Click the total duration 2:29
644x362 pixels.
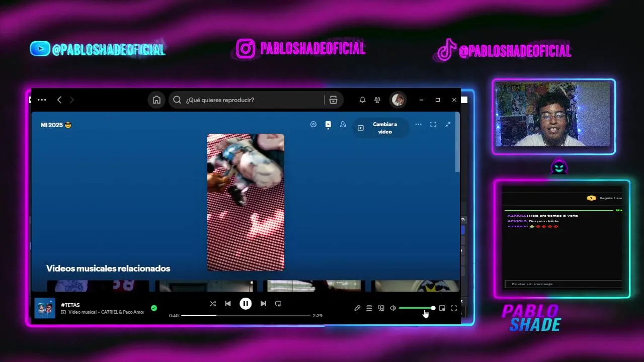(317, 316)
